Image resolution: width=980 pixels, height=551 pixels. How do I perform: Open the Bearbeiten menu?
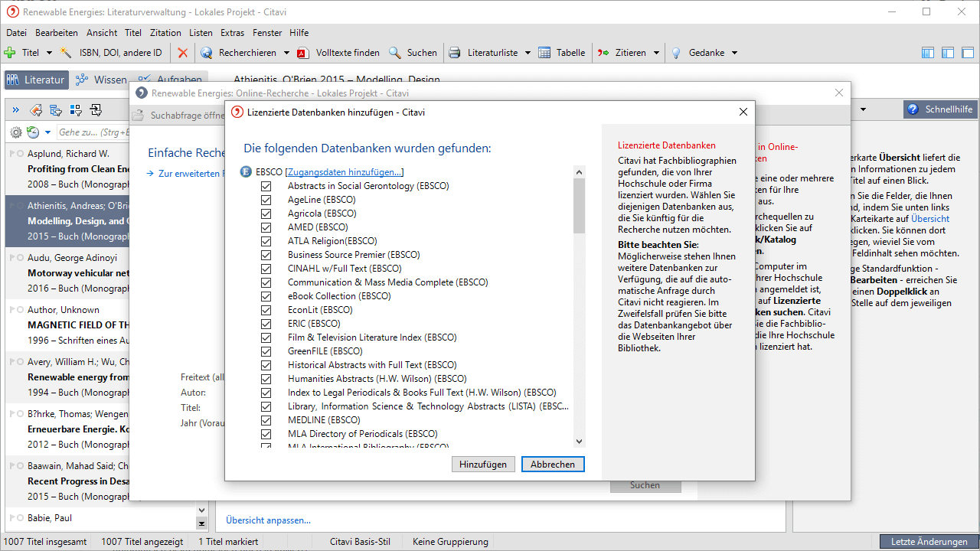[57, 33]
